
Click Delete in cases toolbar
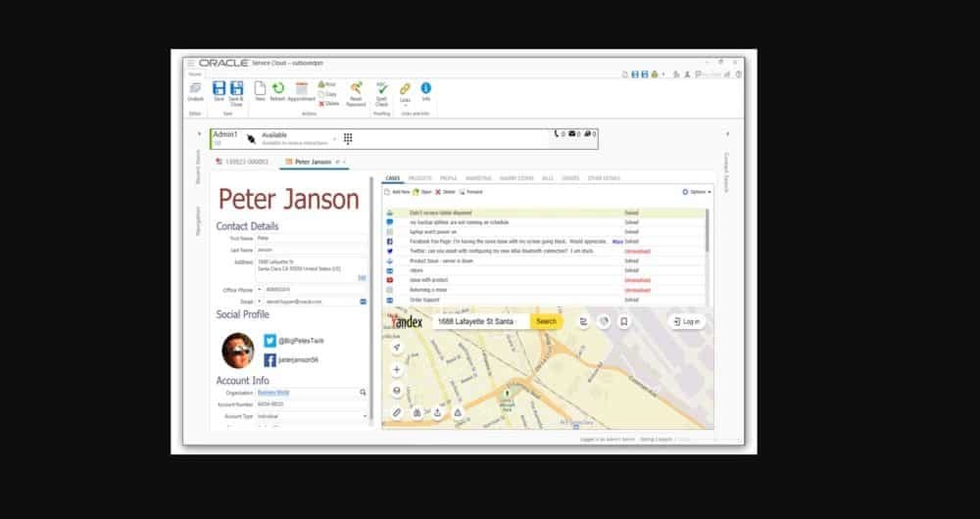coord(446,192)
